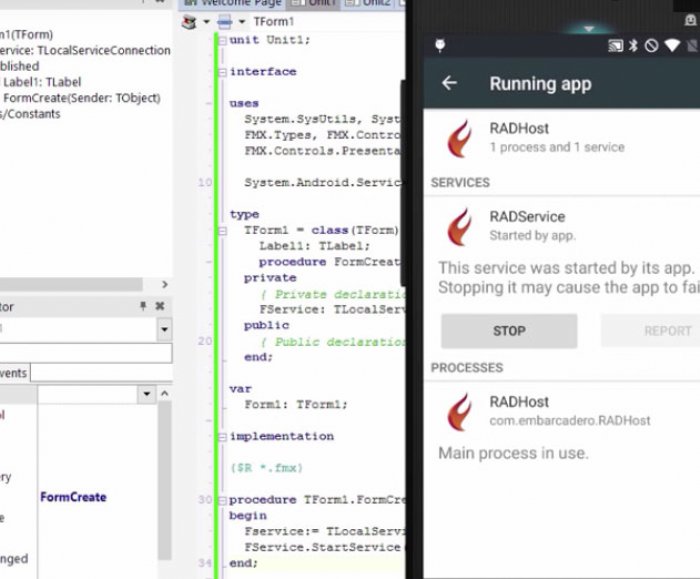Open the event value dropdown arrow
Image resolution: width=700 pixels, height=579 pixels.
146,394
